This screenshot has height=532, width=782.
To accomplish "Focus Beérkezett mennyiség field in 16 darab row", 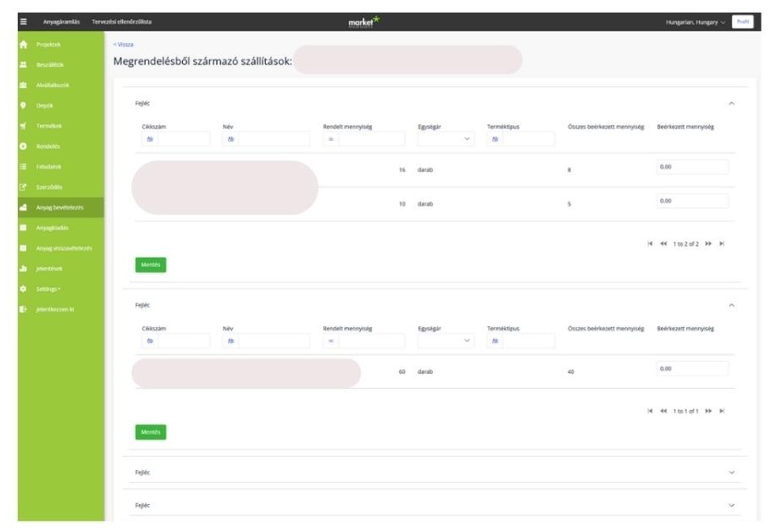I will (x=692, y=167).
